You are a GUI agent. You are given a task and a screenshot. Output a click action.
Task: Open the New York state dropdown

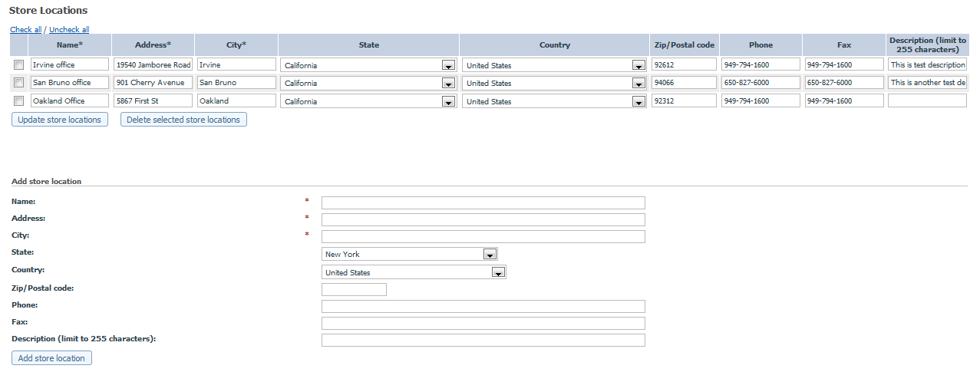[490, 255]
